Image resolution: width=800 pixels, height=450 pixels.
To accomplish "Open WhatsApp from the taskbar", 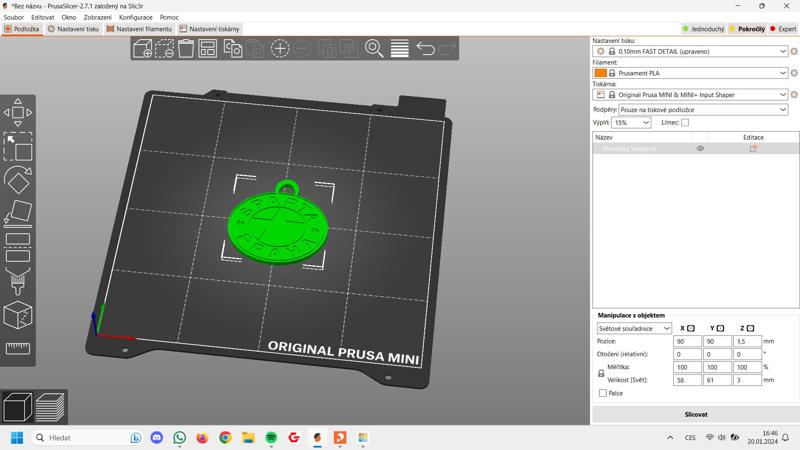I will [180, 438].
